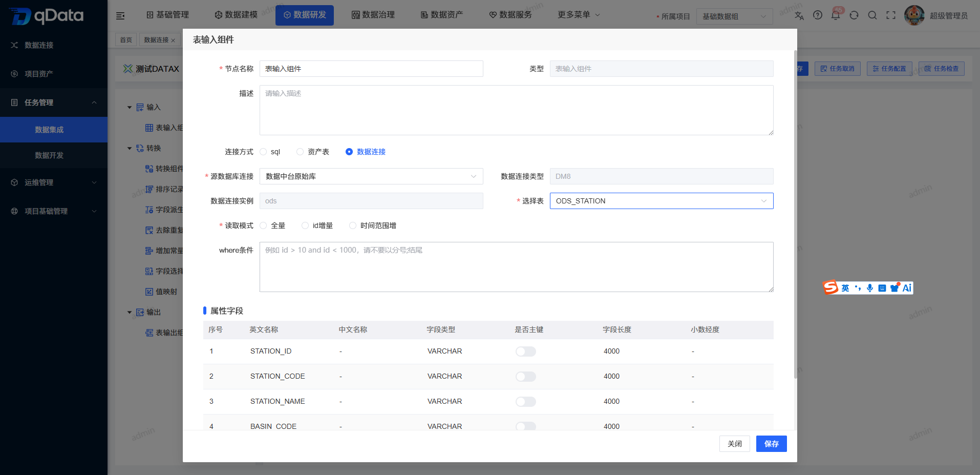Screen dimensions: 980x475
Task: Click the sidebar collapse menu icon
Action: (x=120, y=16)
